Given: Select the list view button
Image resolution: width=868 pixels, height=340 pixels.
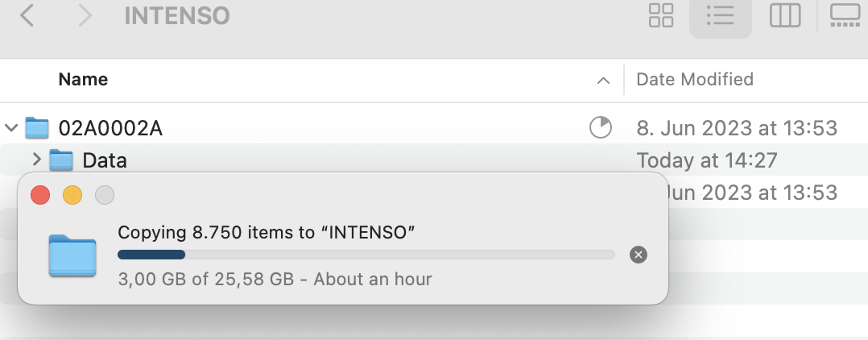Looking at the screenshot, I should [x=720, y=15].
